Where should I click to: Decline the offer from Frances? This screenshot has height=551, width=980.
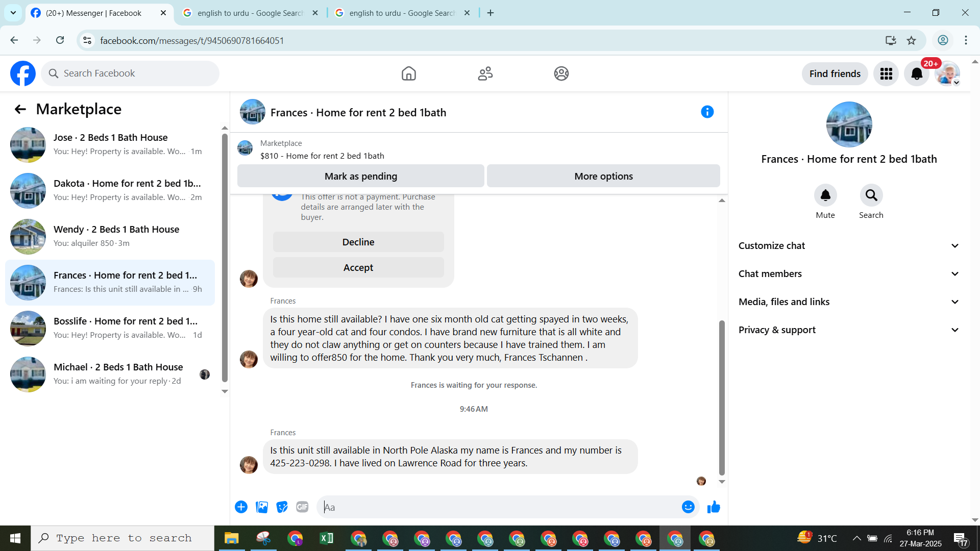pos(358,242)
